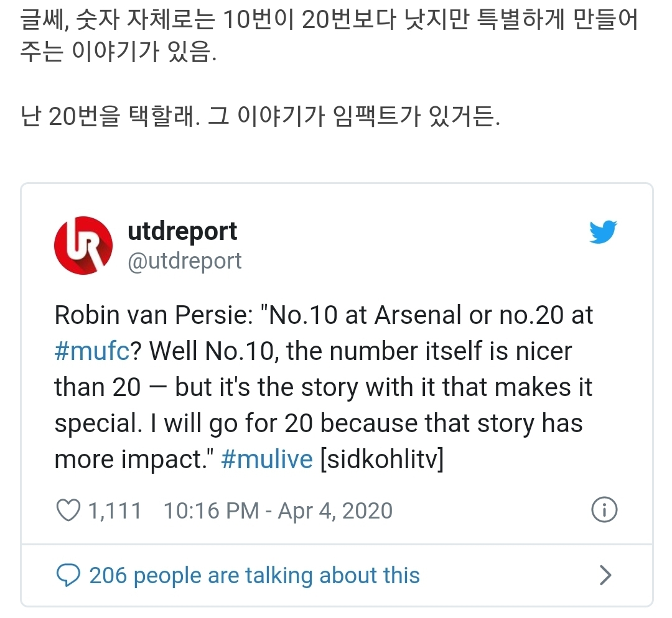672x618 pixels.
Task: Open the #mulive hashtag
Action: 267,459
